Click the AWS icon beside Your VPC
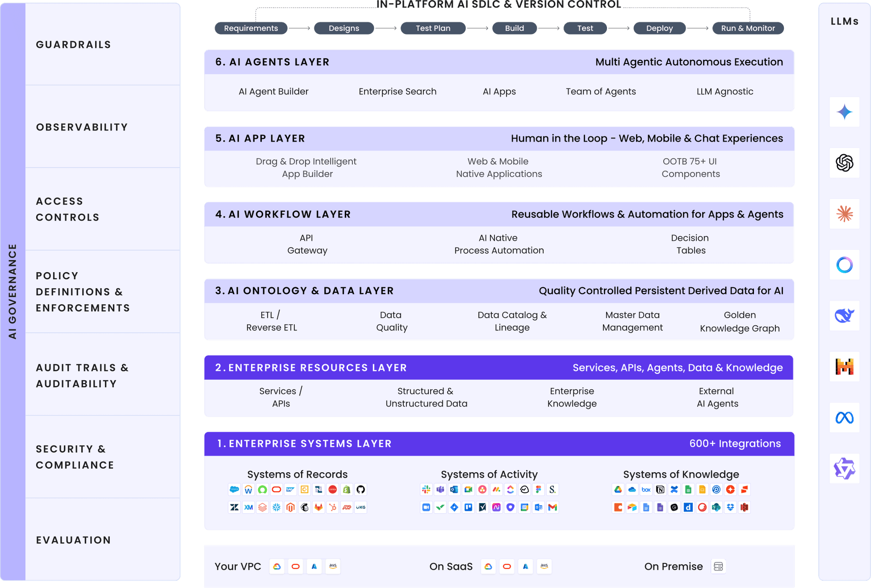Viewport: 871px width, 588px height. 333,566
